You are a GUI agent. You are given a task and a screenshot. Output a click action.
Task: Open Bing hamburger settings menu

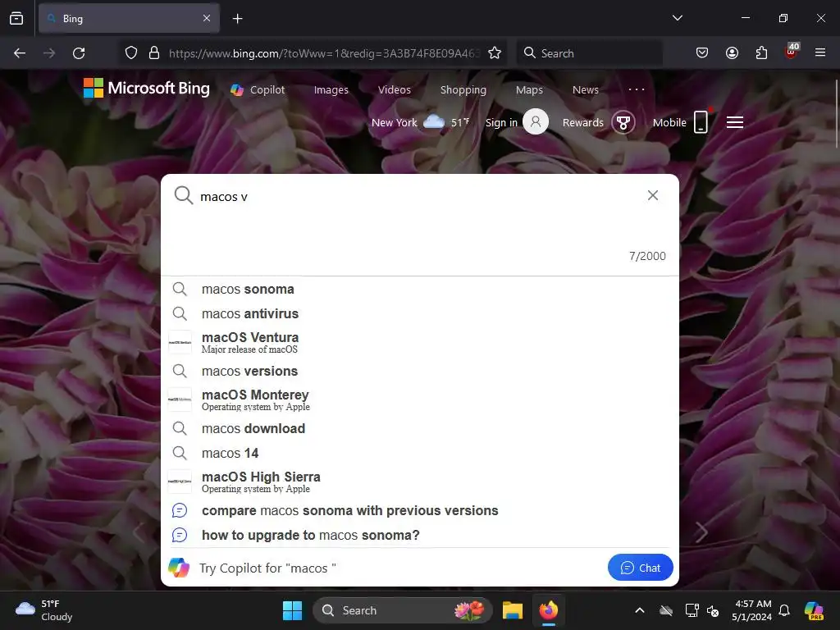click(x=734, y=122)
